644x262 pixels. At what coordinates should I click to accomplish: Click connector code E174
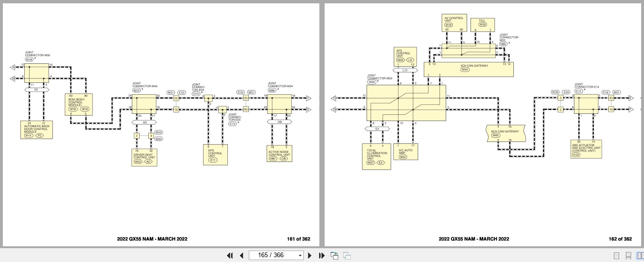tap(579, 91)
